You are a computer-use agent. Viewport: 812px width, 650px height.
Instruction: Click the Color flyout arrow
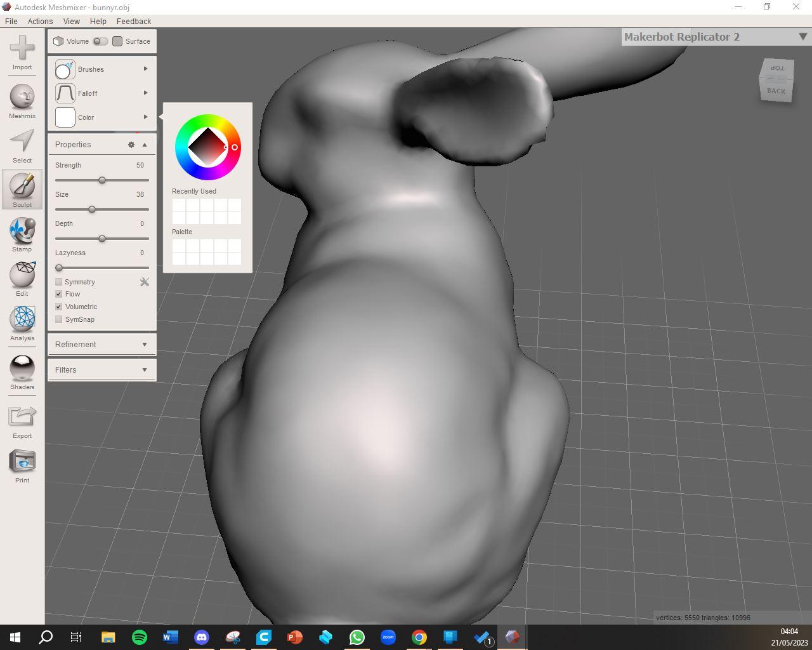point(146,117)
